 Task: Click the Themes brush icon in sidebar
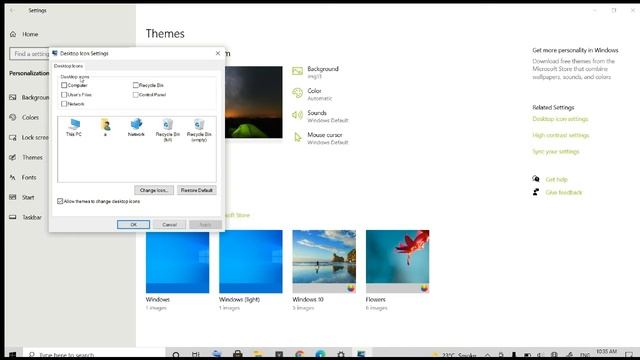13,158
